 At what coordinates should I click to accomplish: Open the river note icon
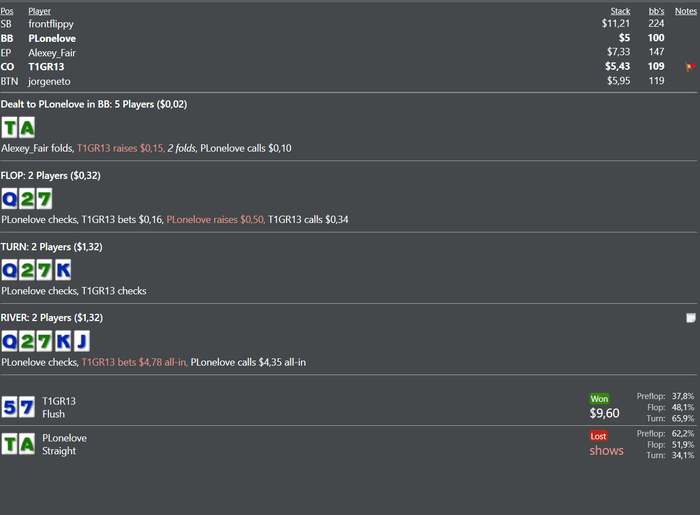tap(691, 318)
